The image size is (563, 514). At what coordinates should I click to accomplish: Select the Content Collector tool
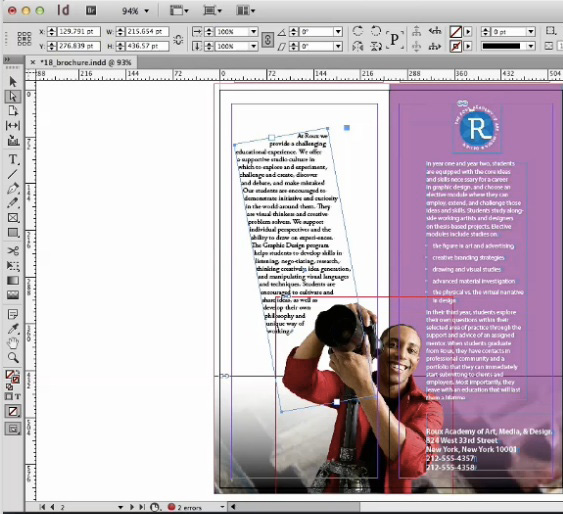(13, 140)
